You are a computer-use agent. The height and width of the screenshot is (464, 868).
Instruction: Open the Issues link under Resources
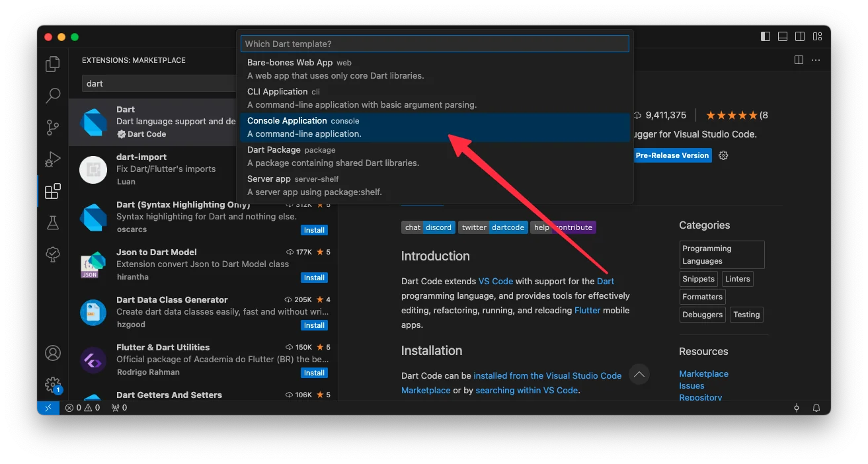point(691,386)
